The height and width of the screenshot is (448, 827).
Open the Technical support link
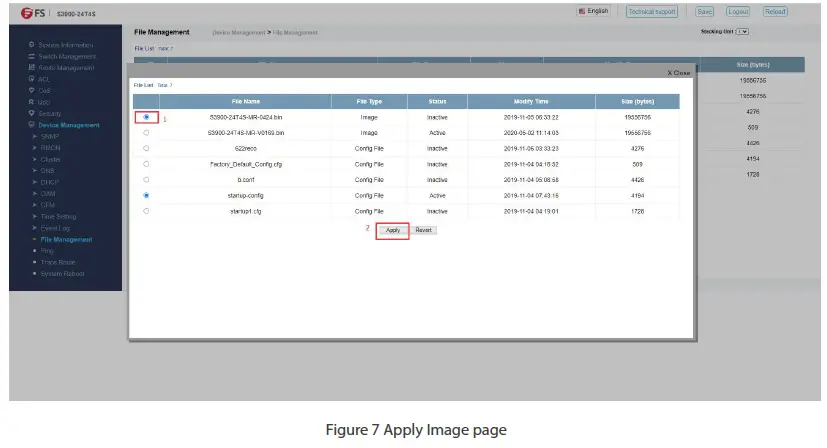pos(651,12)
